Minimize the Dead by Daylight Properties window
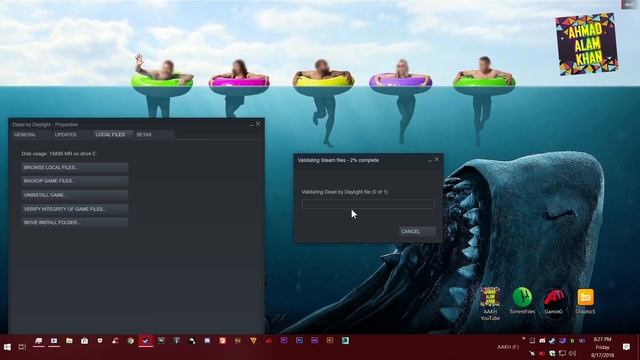Image resolution: width=640 pixels, height=360 pixels. click(251, 124)
